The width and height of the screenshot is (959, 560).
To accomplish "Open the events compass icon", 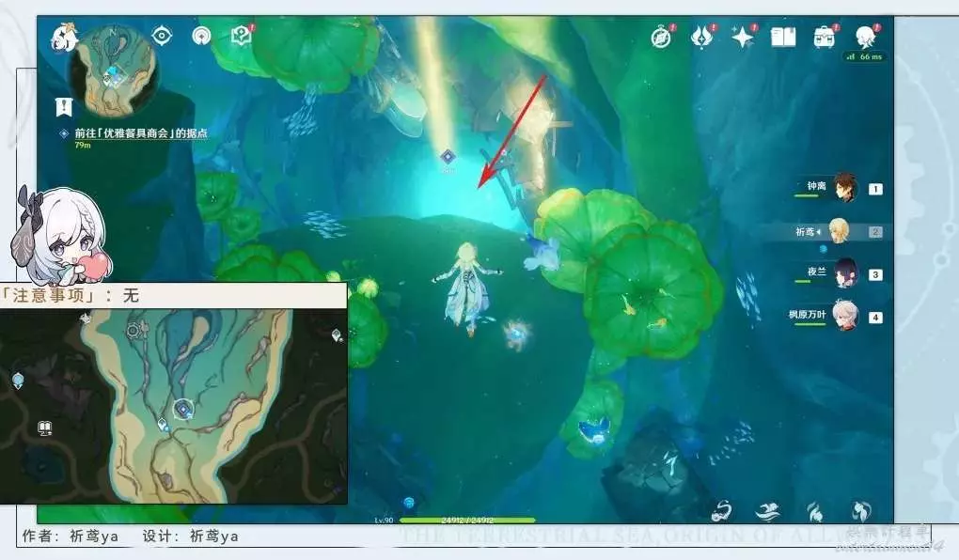I will coord(662,38).
